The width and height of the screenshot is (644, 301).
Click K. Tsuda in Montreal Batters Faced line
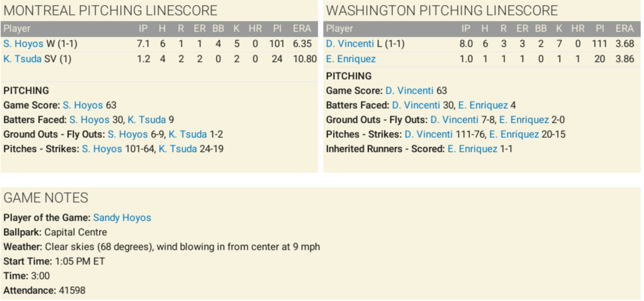(147, 120)
